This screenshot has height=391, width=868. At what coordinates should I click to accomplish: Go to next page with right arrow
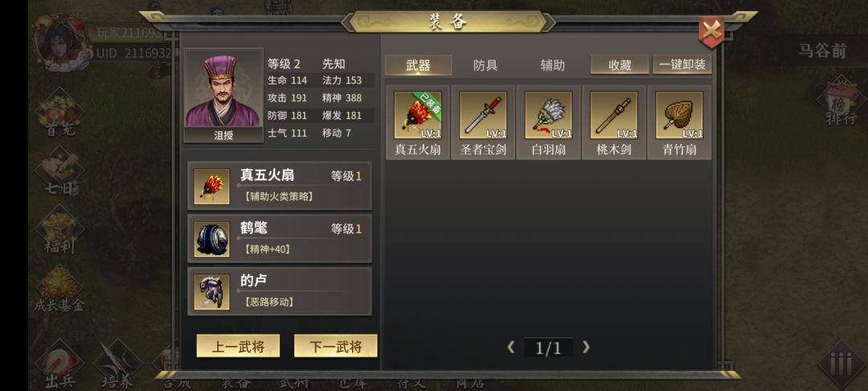586,348
